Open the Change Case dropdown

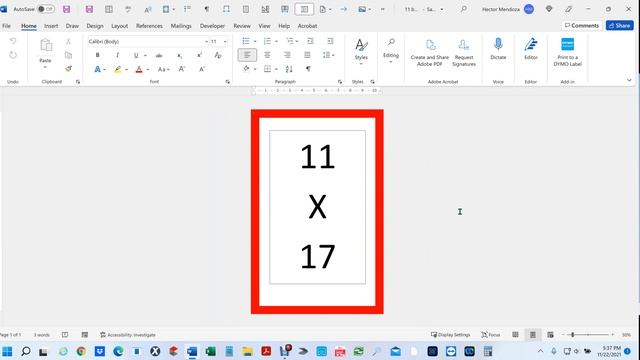point(163,69)
